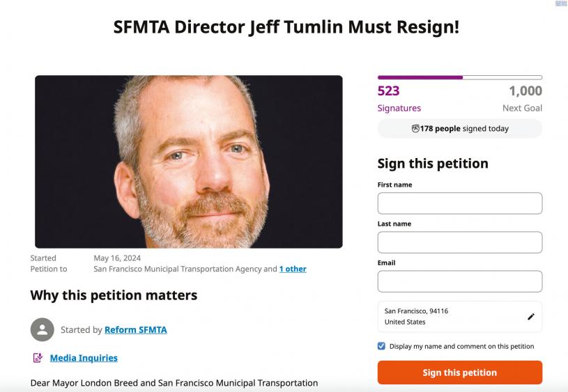Select the Email text box
The height and width of the screenshot is (392, 568).
coord(459,281)
